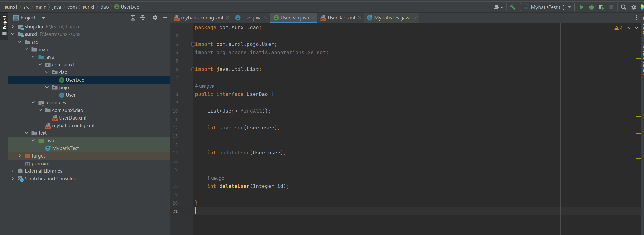Expand the shujuku project node
Screen dimensions: 644x235
13,27
